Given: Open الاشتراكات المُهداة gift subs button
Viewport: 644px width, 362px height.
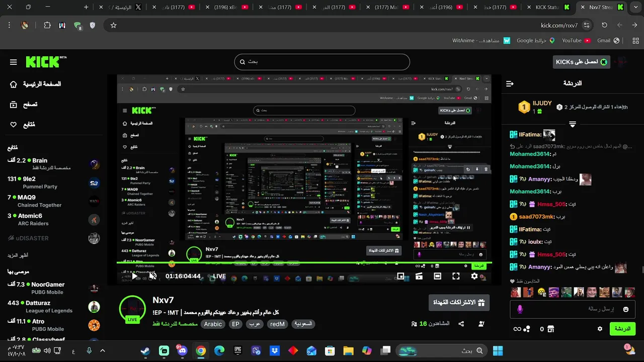Looking at the screenshot, I should [x=458, y=303].
